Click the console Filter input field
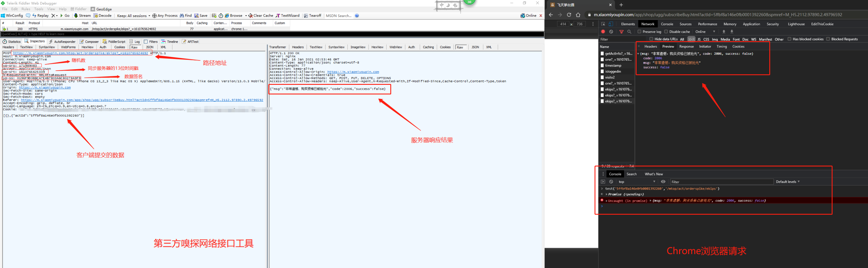Screen dimensions: 868x268 click(721, 182)
